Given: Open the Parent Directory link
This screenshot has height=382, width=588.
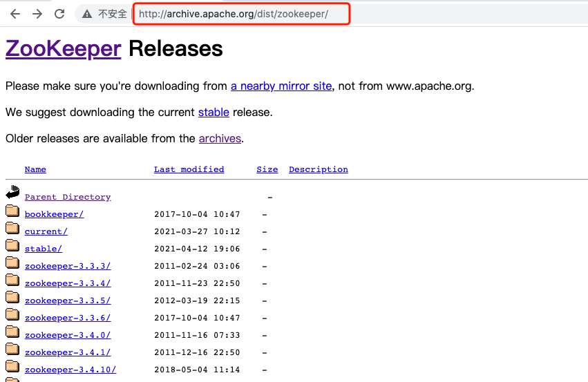Looking at the screenshot, I should 68,197.
